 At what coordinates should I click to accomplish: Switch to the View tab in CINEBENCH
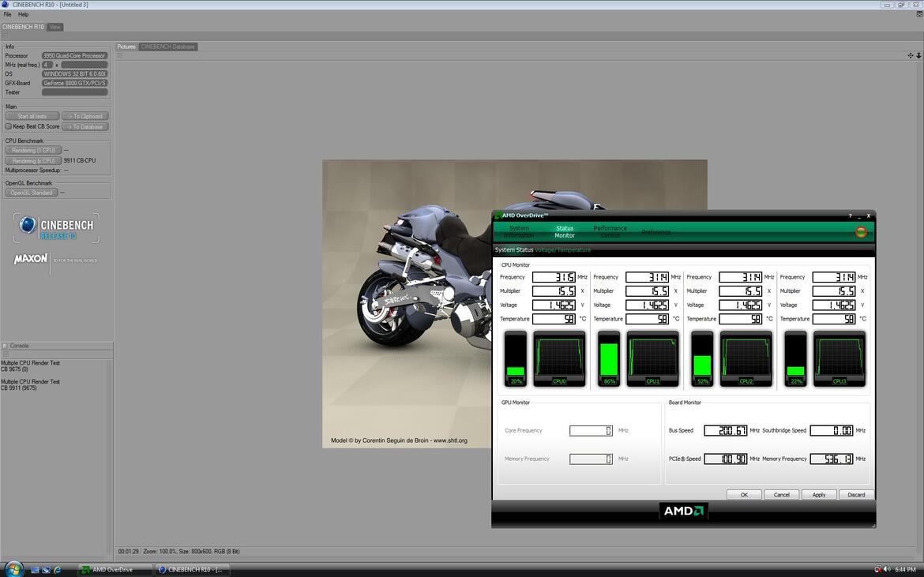pyautogui.click(x=54, y=27)
